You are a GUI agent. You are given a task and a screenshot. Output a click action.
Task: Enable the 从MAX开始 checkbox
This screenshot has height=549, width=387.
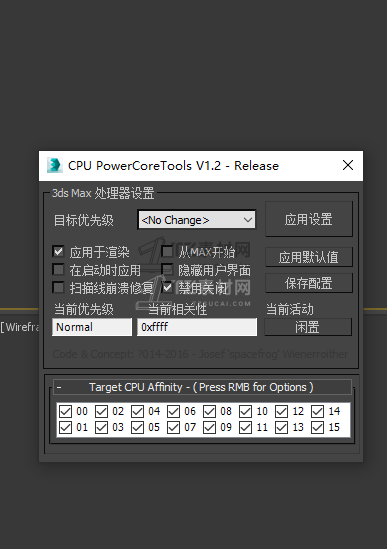tap(167, 251)
